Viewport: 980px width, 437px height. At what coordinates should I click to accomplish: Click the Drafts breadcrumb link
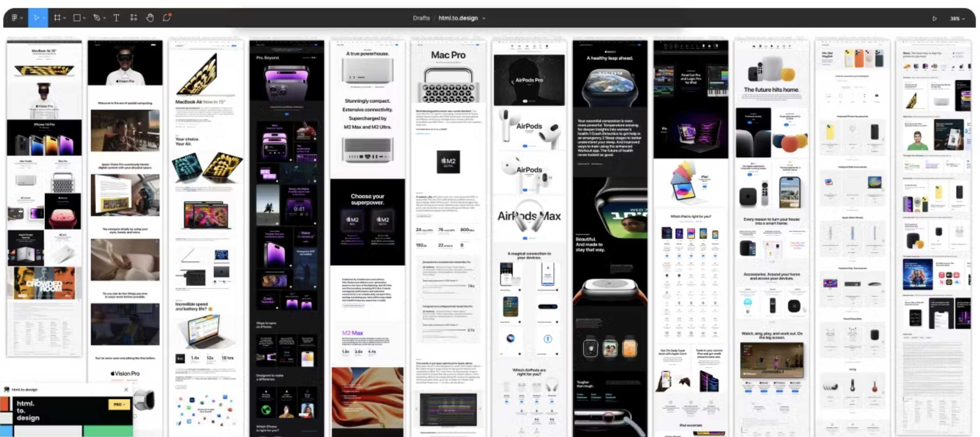421,18
